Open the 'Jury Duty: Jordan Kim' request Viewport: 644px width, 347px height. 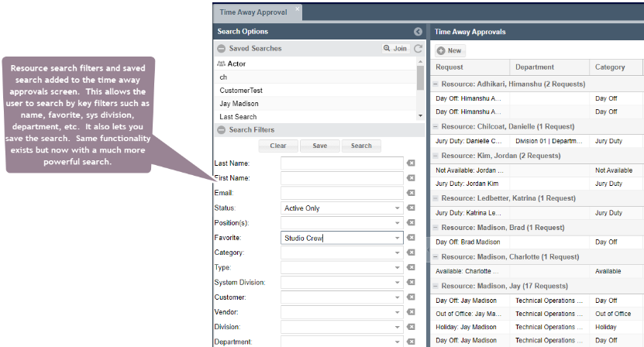(467, 184)
